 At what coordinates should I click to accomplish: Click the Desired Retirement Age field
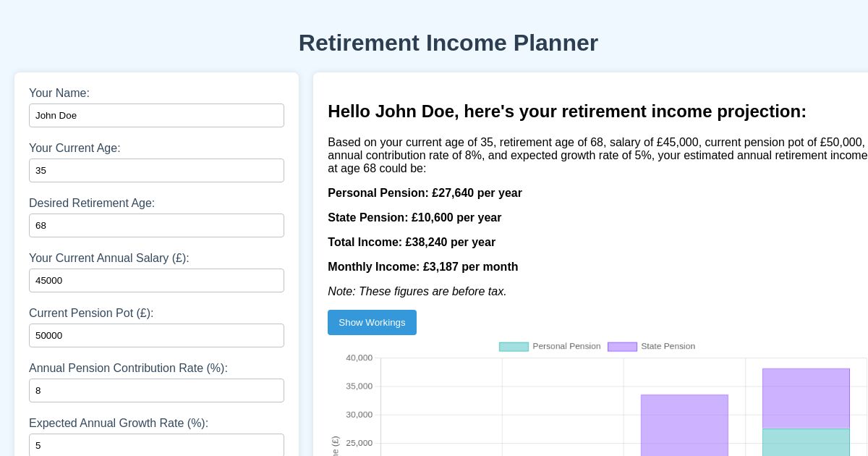coord(156,225)
